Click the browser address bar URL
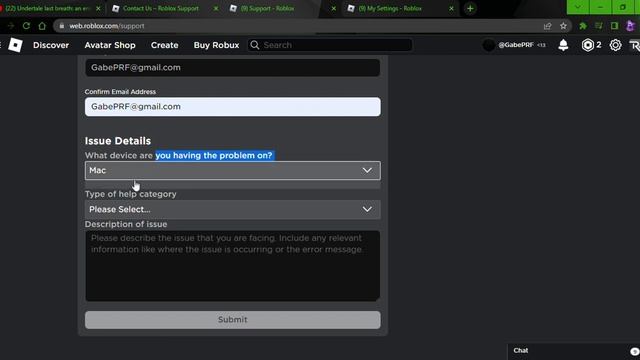 107,26
